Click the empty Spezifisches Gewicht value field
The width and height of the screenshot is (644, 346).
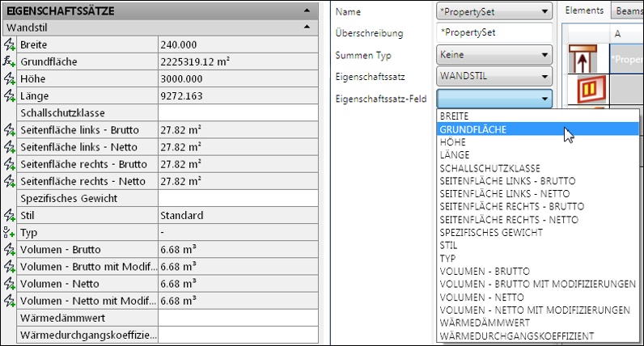238,198
